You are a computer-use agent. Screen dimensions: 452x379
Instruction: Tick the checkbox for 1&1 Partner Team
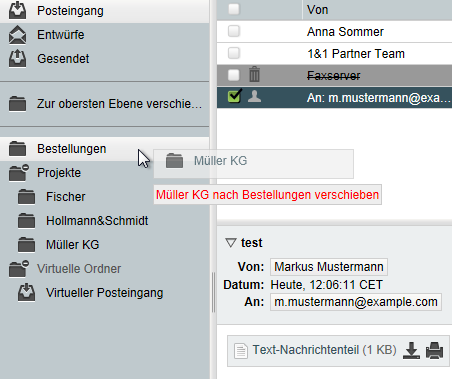point(234,53)
